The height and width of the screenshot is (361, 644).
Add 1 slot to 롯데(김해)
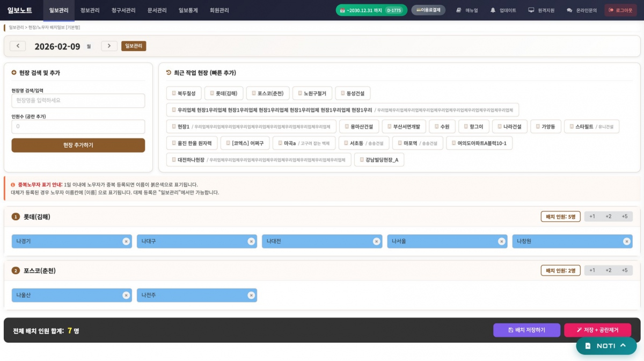592,216
